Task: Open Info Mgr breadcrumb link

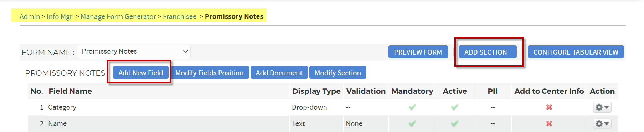Action: (60, 16)
